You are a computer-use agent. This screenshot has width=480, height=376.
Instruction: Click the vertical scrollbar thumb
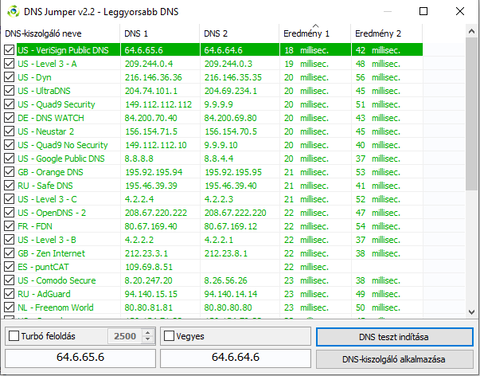pyautogui.click(x=471, y=113)
